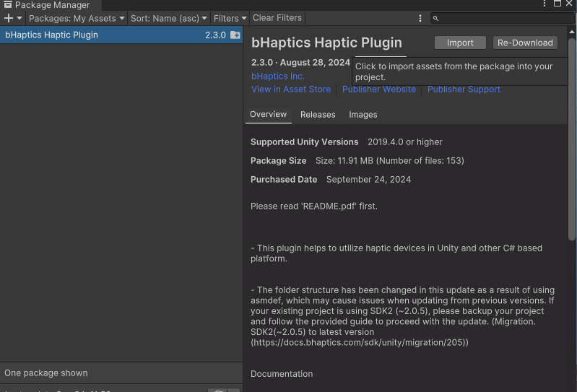Open the View in Asset Store link
Viewport: 577px width, 392px height.
click(x=291, y=90)
